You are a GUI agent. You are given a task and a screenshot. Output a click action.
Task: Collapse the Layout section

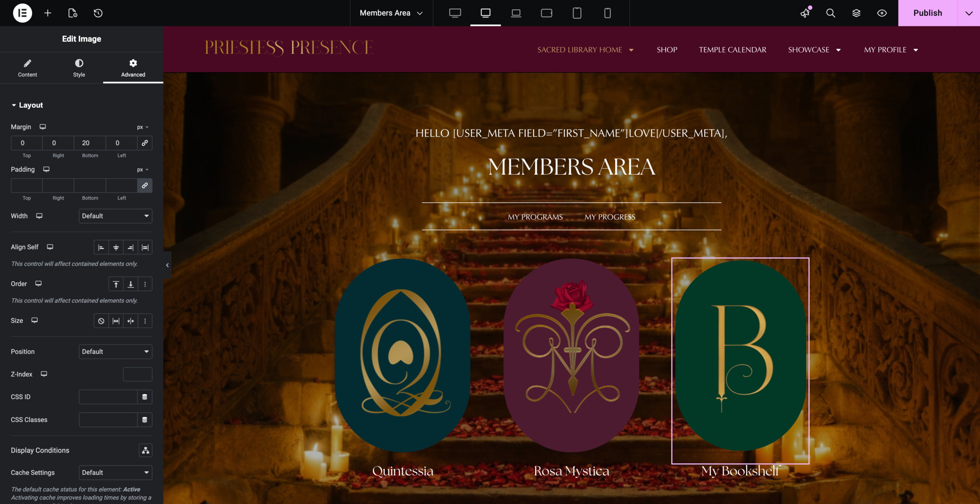(x=27, y=105)
